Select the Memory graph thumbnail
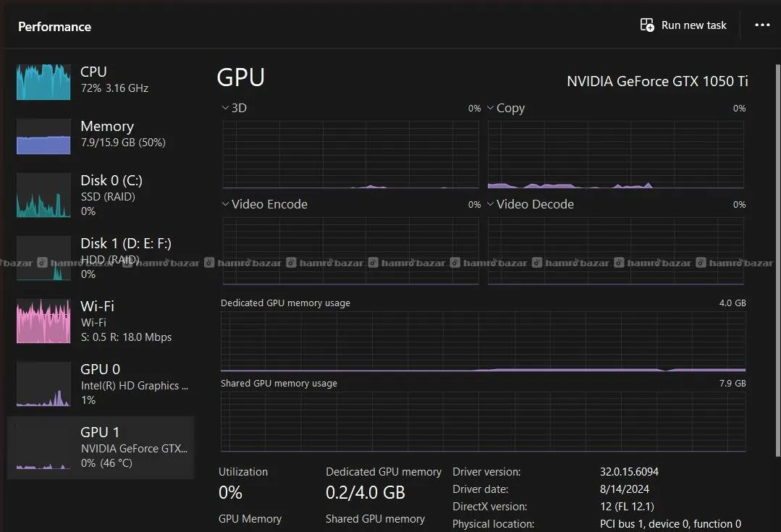 (x=43, y=136)
